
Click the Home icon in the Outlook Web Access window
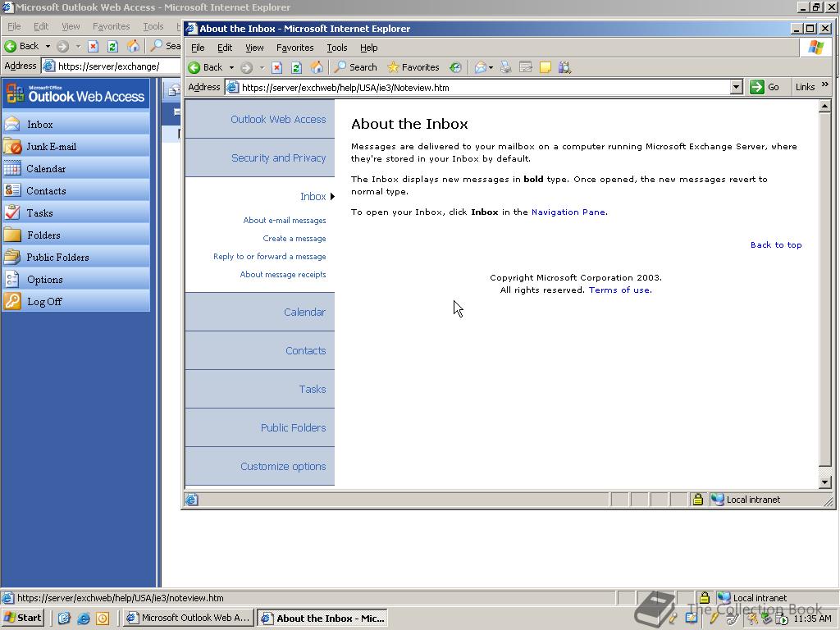click(132, 46)
